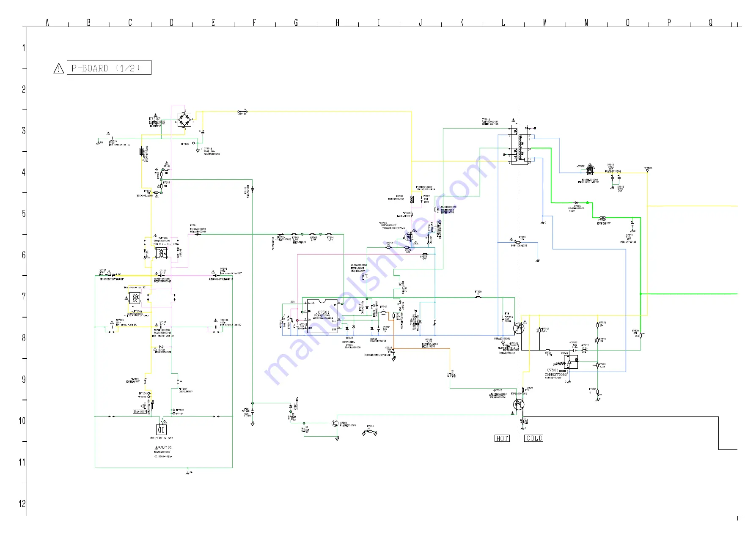Viewport: 756px width, 534px height.
Task: Select the R7521 resistor symbol
Action: coord(597,325)
